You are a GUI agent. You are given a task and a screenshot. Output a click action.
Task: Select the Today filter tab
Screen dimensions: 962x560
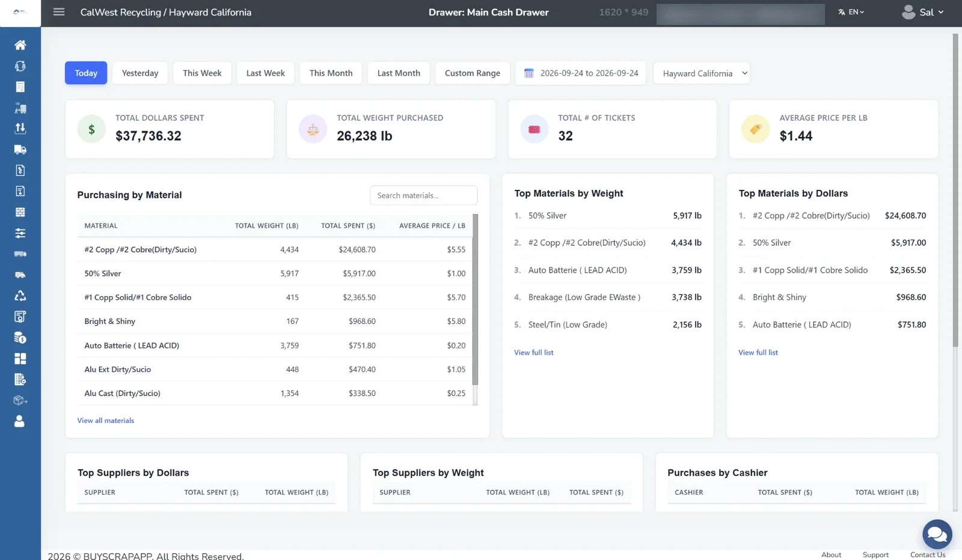(x=86, y=73)
